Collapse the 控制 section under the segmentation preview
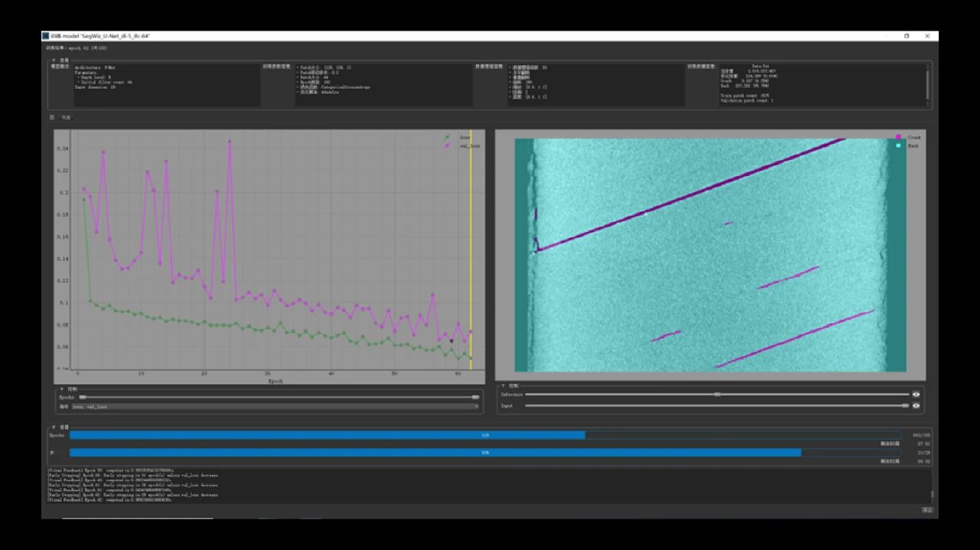The height and width of the screenshot is (550, 980). coord(503,386)
